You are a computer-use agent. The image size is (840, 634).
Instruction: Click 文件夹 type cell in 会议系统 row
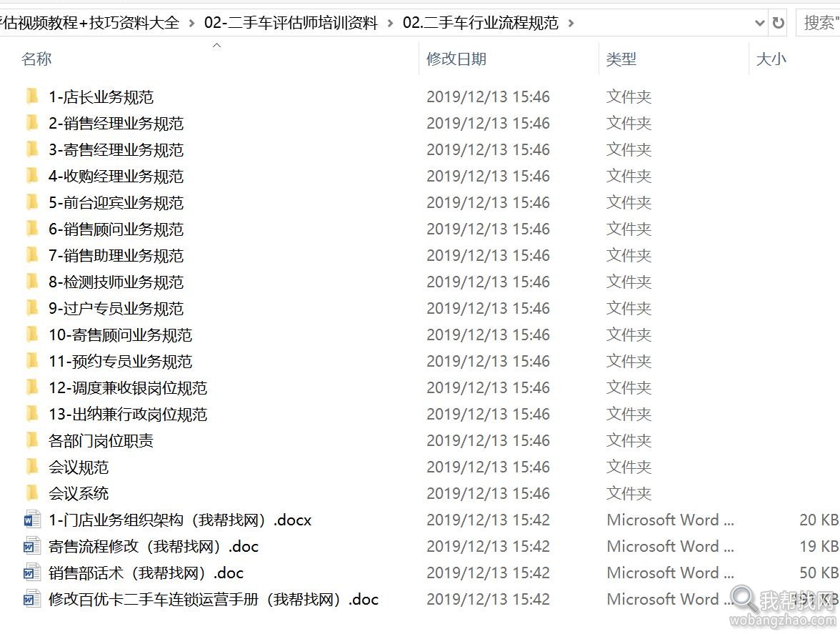pos(629,493)
